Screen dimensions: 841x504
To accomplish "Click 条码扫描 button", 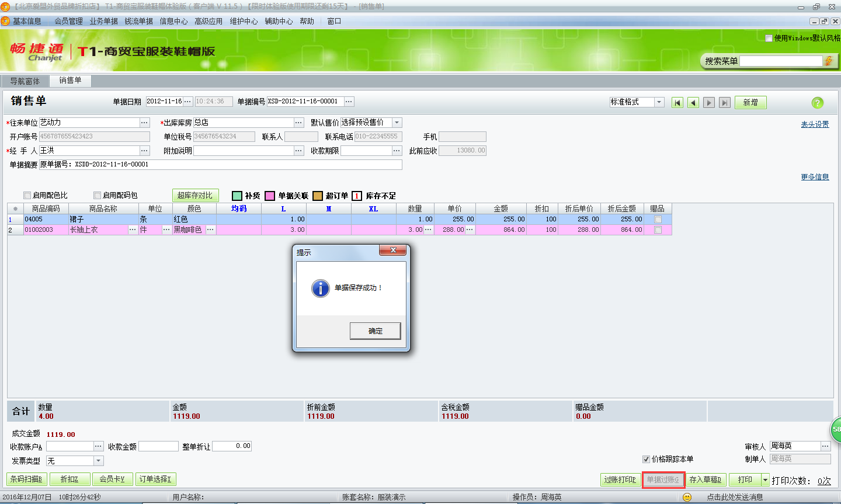I will tap(26, 479).
